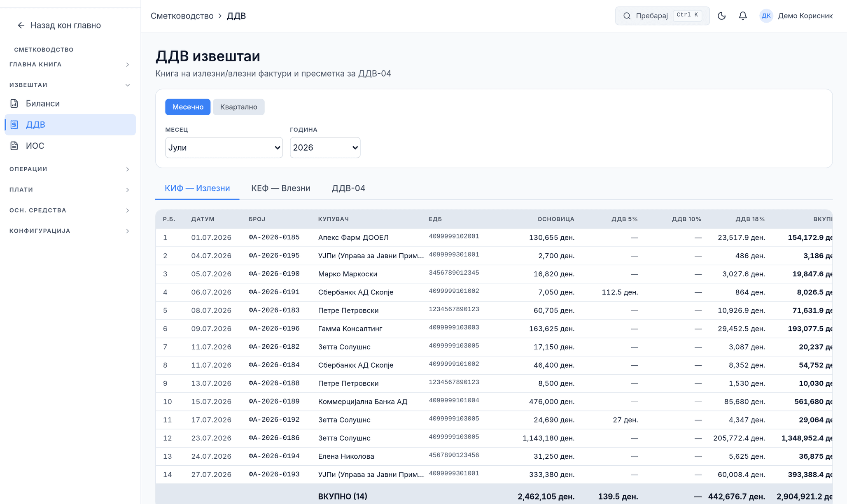Image resolution: width=847 pixels, height=504 pixels.
Task: Click the Пребарај search field
Action: 662,16
